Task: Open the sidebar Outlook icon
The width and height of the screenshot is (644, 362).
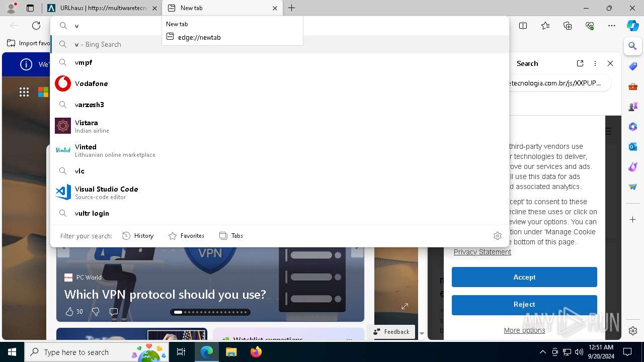Action: click(633, 147)
